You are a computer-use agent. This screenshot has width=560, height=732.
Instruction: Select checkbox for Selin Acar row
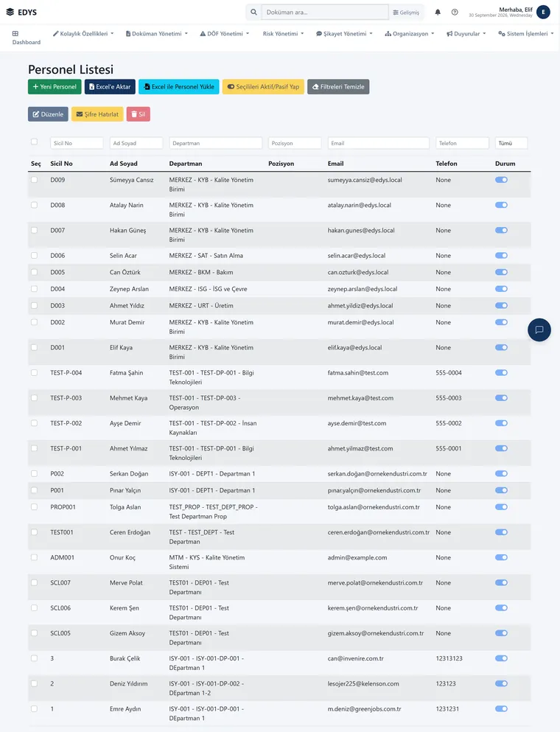[34, 255]
